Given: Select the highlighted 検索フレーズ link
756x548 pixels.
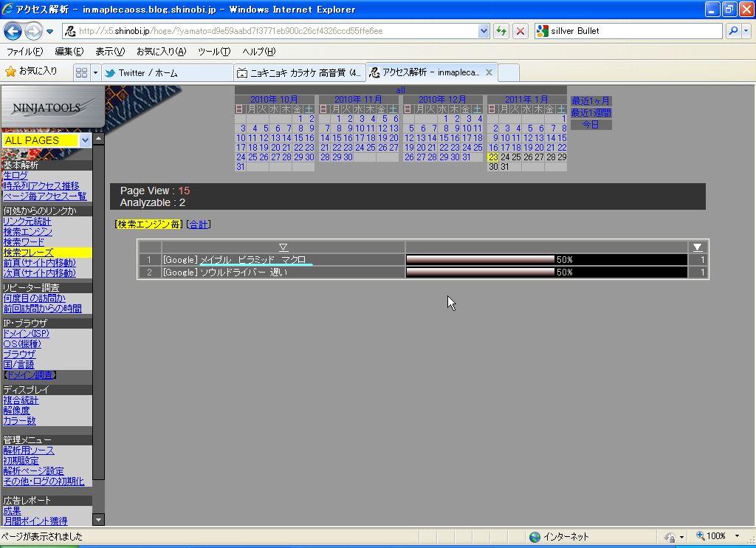Looking at the screenshot, I should pos(29,253).
